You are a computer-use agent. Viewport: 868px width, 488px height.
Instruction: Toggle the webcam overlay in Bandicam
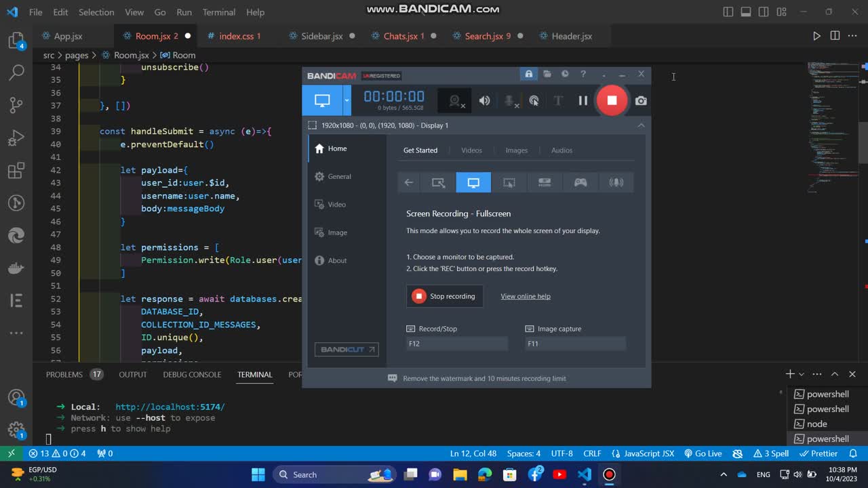(456, 100)
